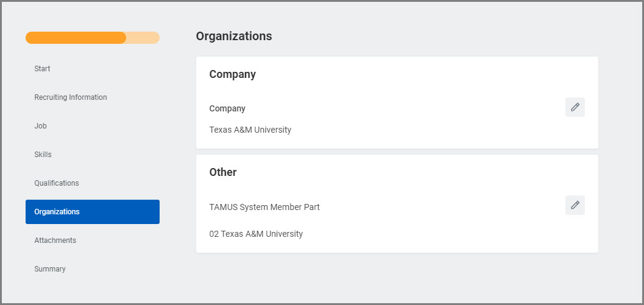Click the bold Company section heading
This screenshot has width=644, height=305.
(232, 74)
